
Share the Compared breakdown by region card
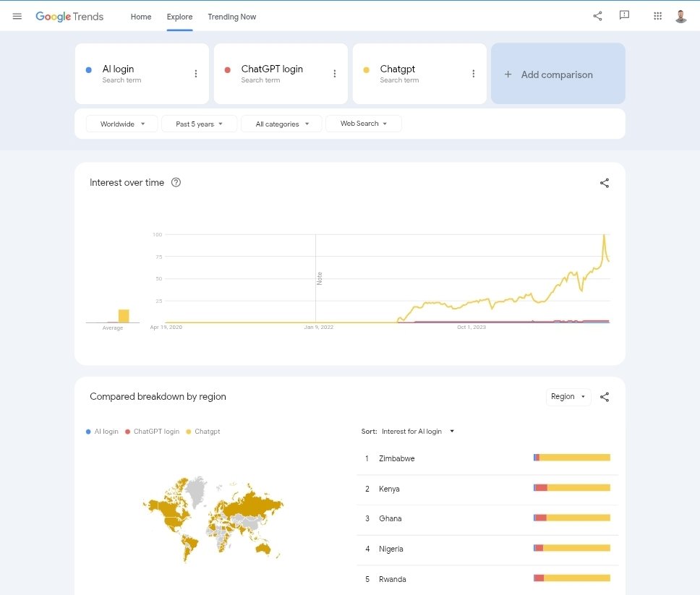(604, 397)
